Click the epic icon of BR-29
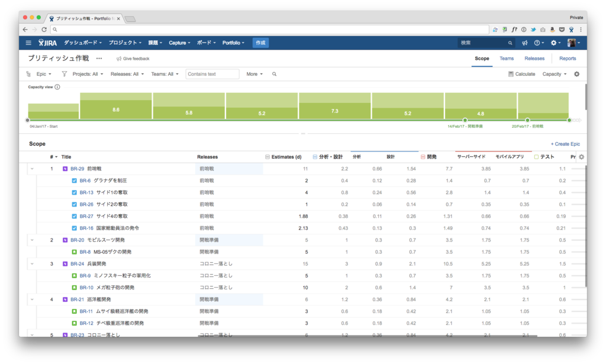Image resolution: width=606 pixels, height=364 pixels. click(x=65, y=169)
